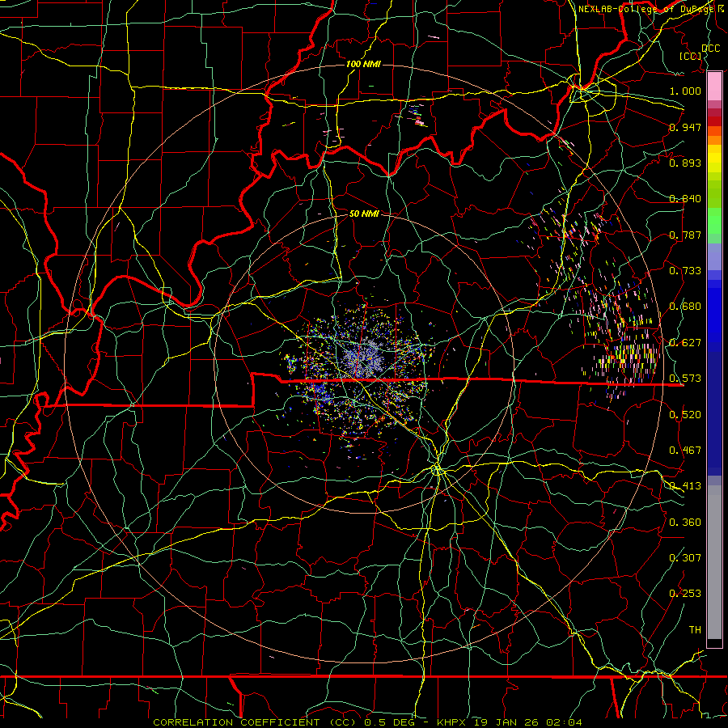The image size is (728, 728).
Task: Click the [CC] units label
Action: pyautogui.click(x=691, y=56)
